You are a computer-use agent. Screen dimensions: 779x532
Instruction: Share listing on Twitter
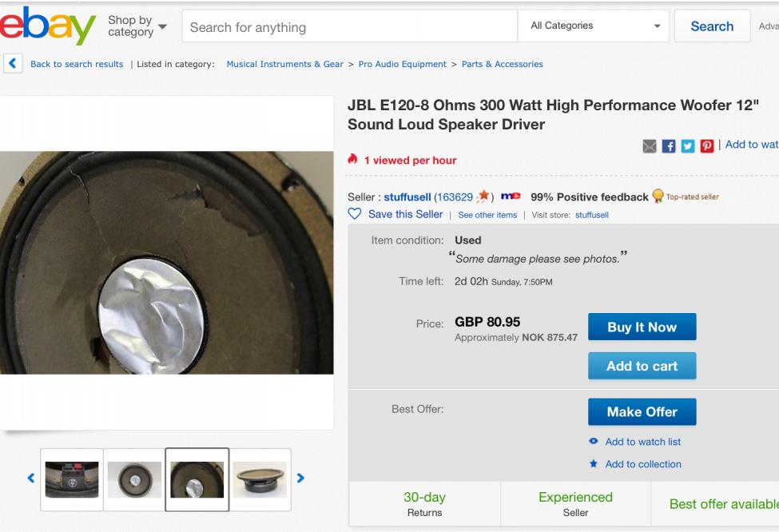click(x=688, y=146)
